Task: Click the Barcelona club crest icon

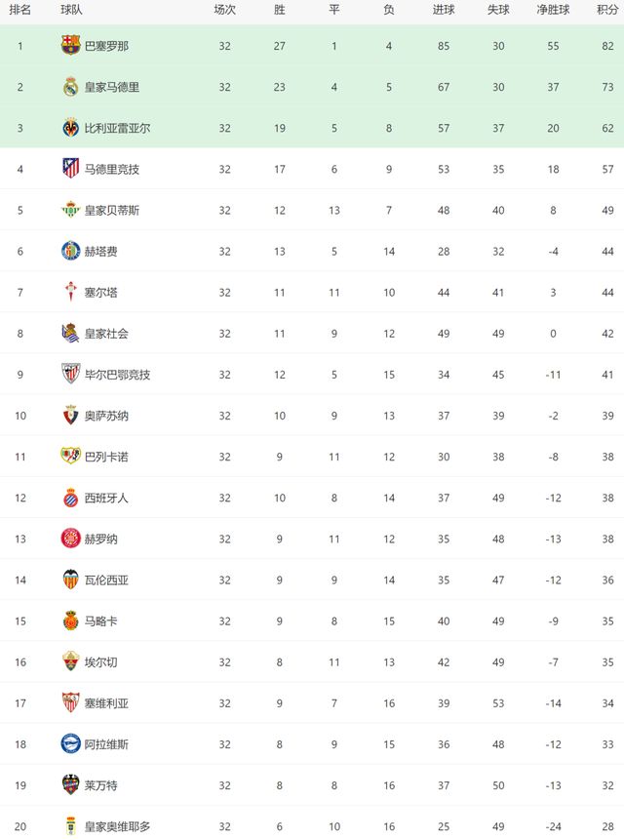Action: pyautogui.click(x=70, y=45)
